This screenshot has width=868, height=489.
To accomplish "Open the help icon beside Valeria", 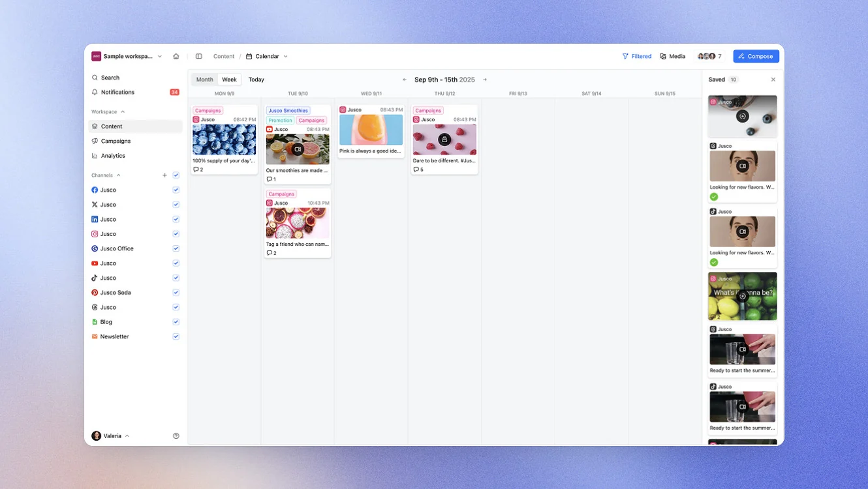I will pyautogui.click(x=176, y=436).
